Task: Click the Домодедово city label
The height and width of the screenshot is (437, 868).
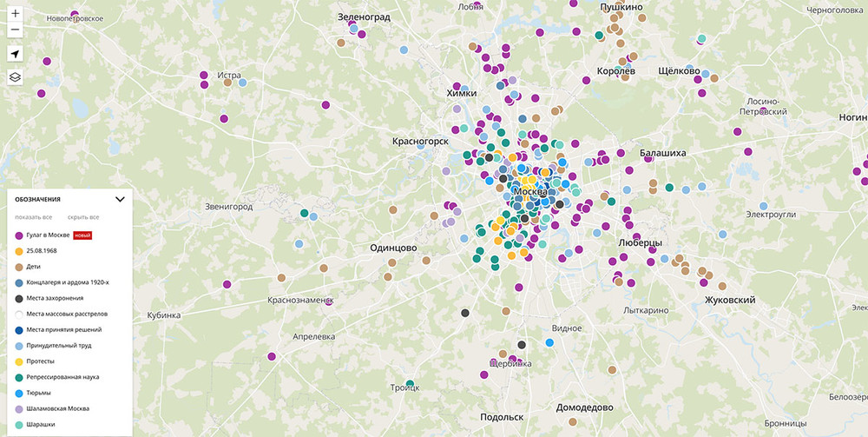Action: pyautogui.click(x=584, y=407)
